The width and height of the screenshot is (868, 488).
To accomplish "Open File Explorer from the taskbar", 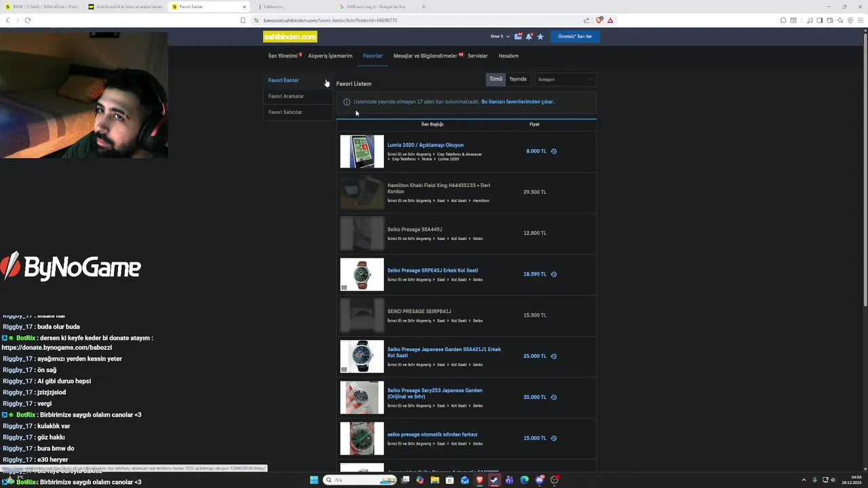I will tap(435, 480).
